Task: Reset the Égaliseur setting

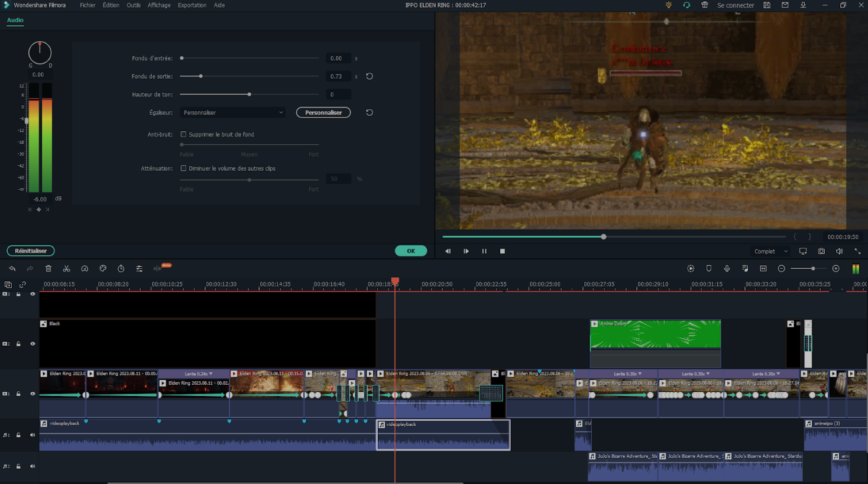Action: 370,112
